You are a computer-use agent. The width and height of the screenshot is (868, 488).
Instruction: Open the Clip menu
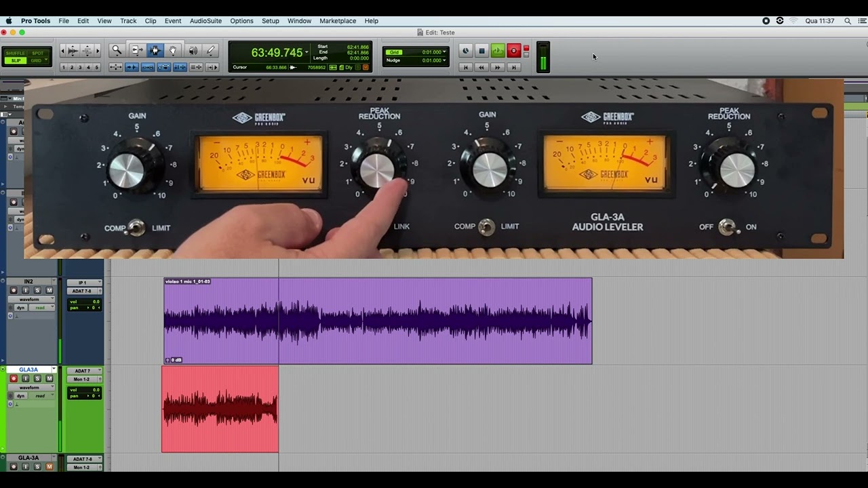click(x=151, y=21)
